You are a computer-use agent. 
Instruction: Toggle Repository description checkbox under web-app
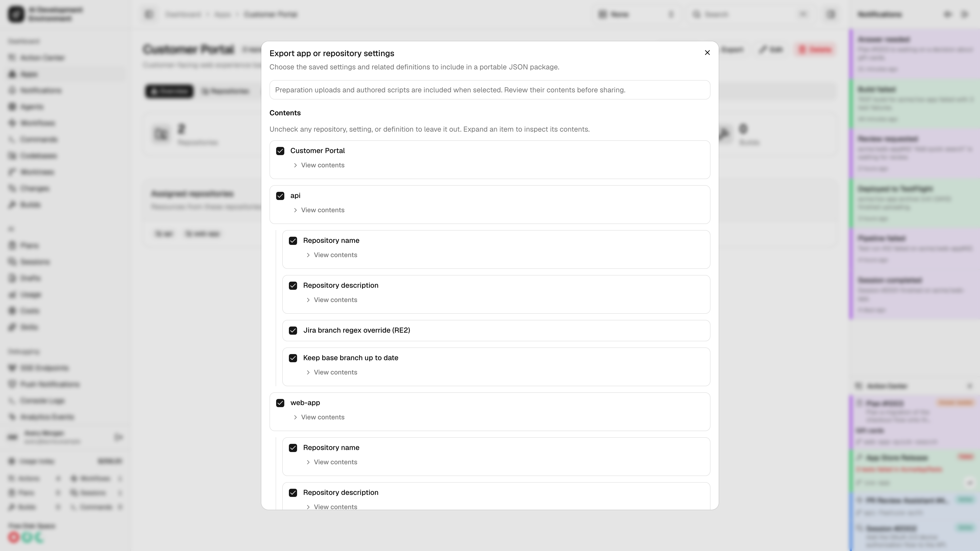293,493
